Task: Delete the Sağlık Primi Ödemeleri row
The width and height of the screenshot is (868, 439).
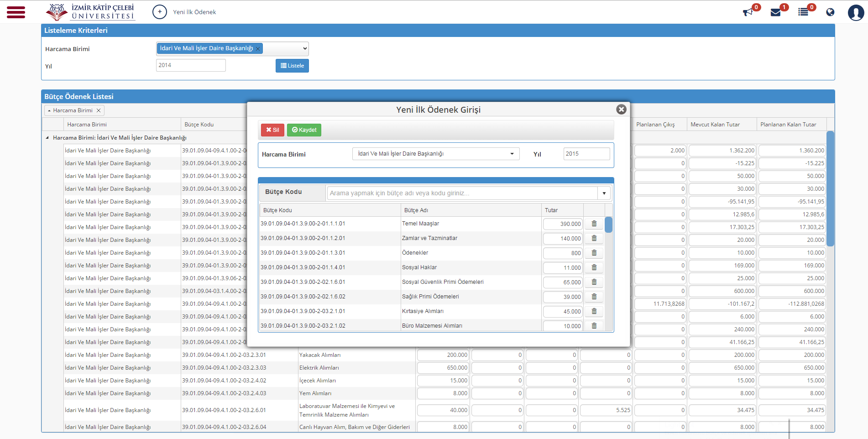Action: (x=594, y=297)
